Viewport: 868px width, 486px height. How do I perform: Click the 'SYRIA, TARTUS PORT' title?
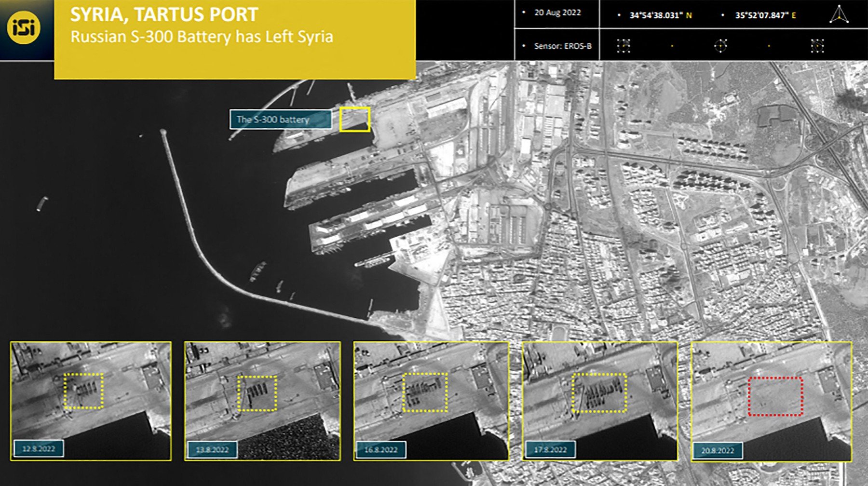click(x=164, y=14)
